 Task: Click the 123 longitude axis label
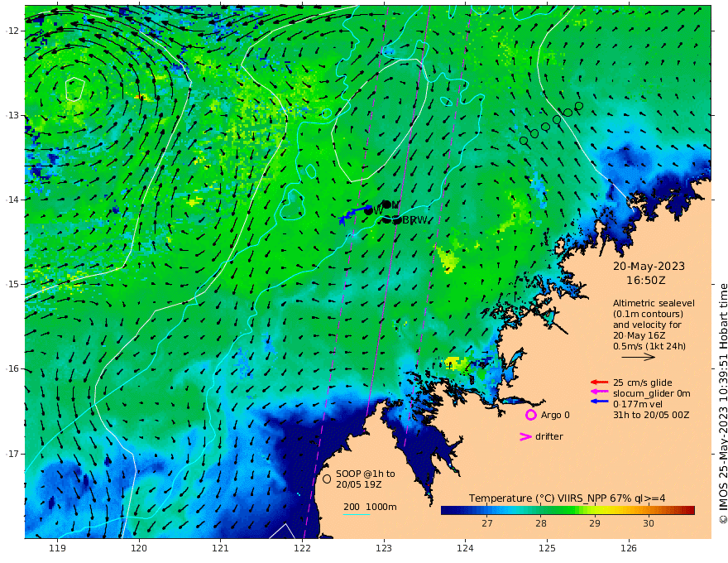click(384, 549)
